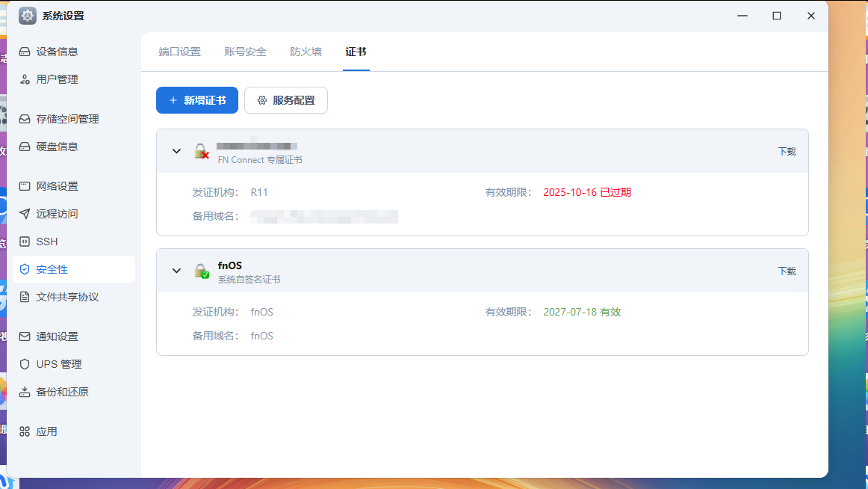The image size is (868, 489).
Task: Collapse the FN Connect certificate details
Action: point(176,150)
